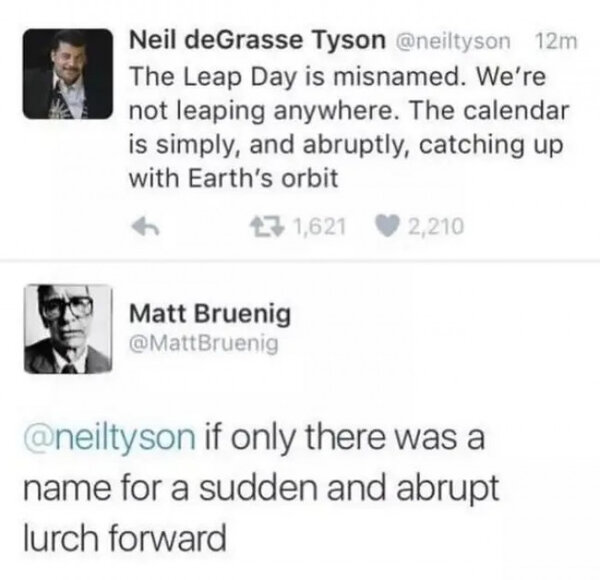
Task: Click the Matt Bruenig display name
Action: click(x=210, y=315)
